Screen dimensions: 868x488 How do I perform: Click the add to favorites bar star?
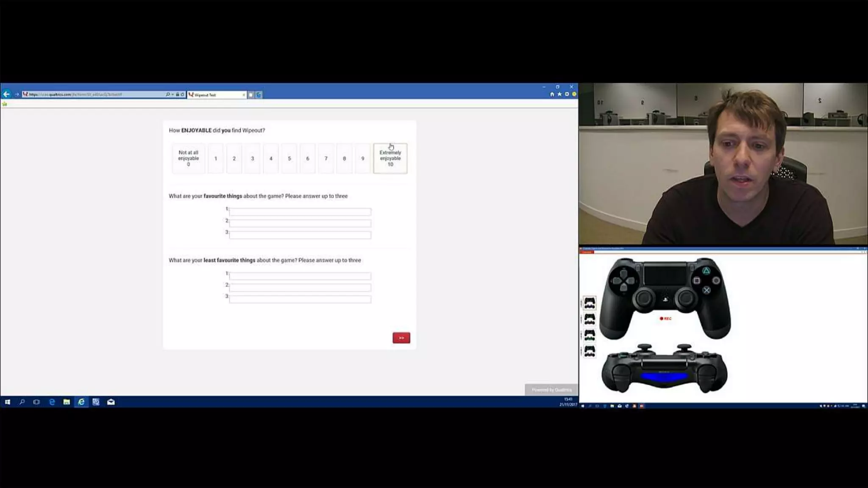pos(5,104)
